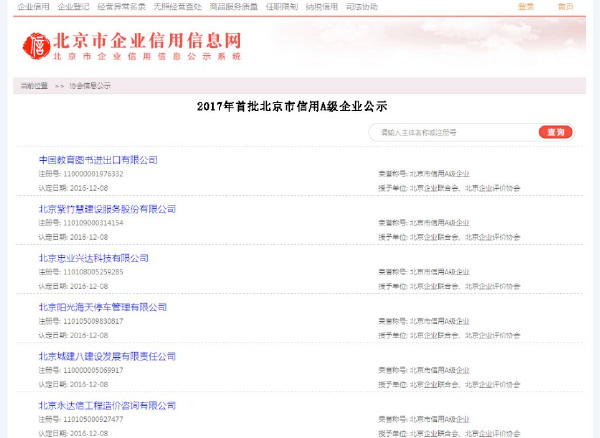
Task: Open the 纳税信用 menu item
Action: point(321,7)
